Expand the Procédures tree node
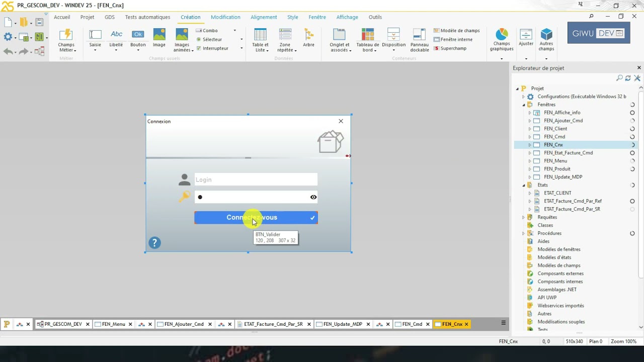The image size is (644, 362). click(523, 233)
